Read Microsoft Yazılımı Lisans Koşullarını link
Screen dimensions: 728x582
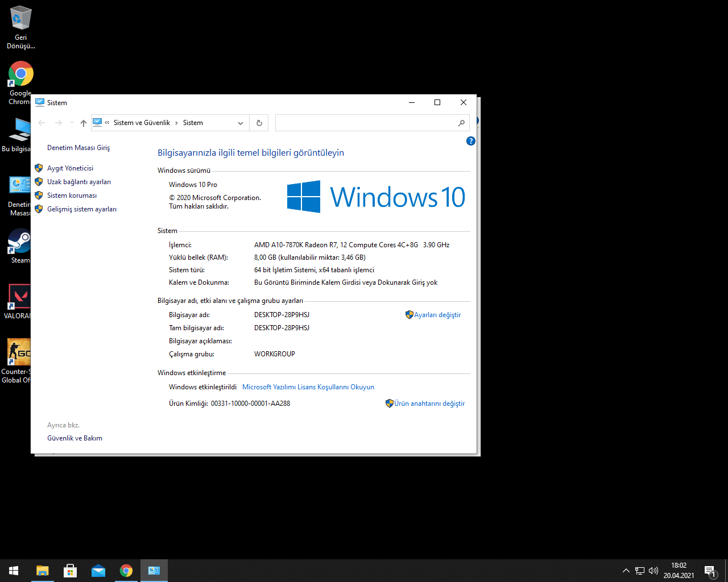[x=308, y=387]
